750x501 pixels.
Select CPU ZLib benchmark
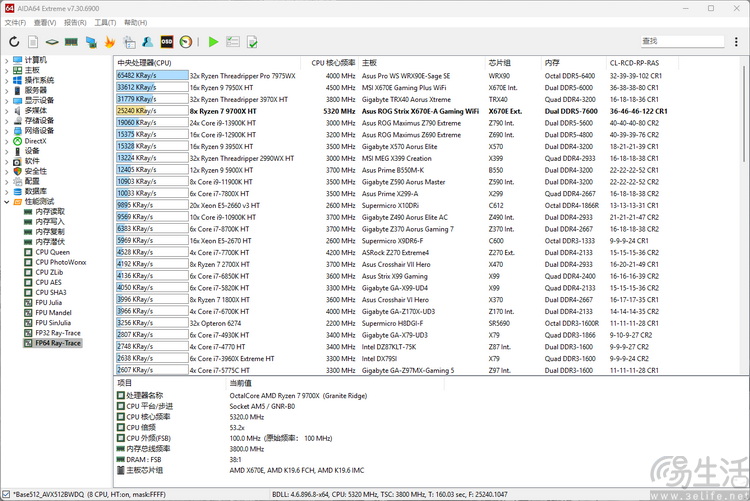pyautogui.click(x=49, y=272)
